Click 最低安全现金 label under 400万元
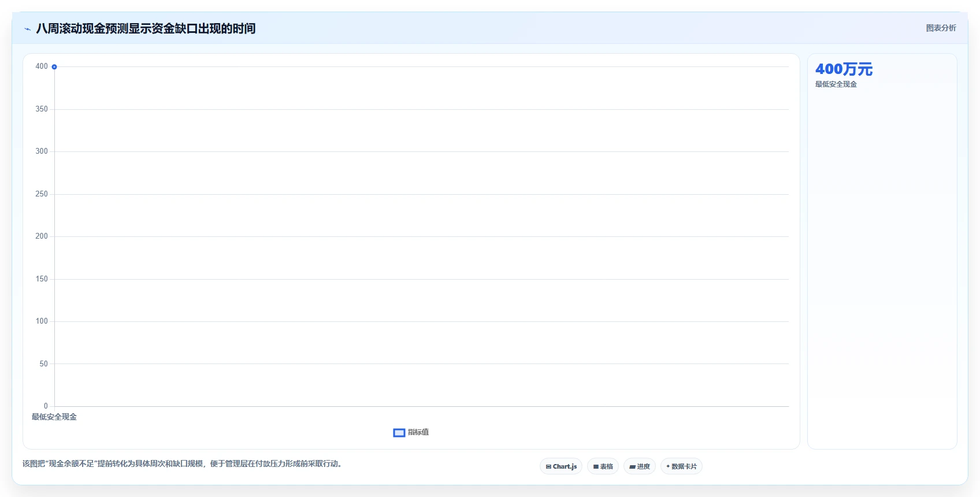This screenshot has width=980, height=497. 836,84
